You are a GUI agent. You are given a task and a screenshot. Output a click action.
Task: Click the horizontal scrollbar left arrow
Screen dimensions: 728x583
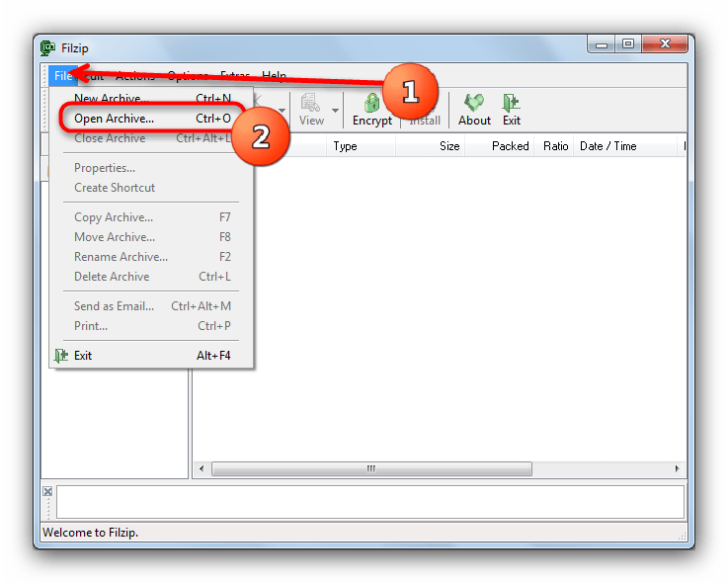pyautogui.click(x=202, y=468)
